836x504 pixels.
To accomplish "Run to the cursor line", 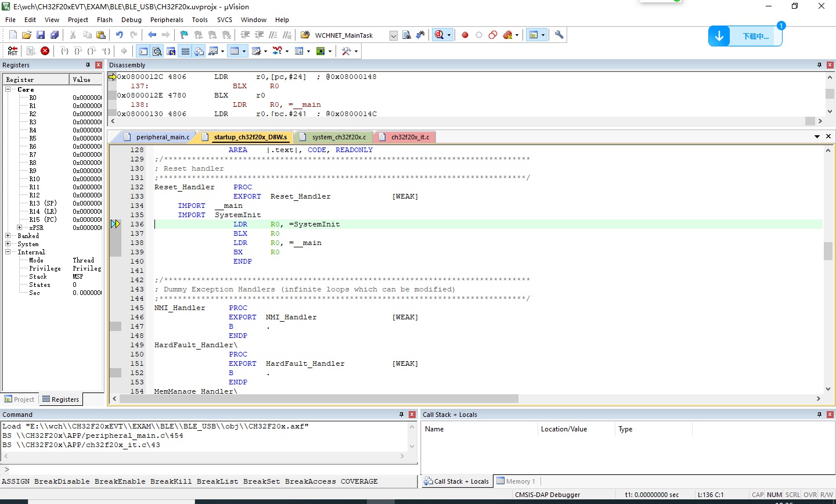I will coord(106,51).
